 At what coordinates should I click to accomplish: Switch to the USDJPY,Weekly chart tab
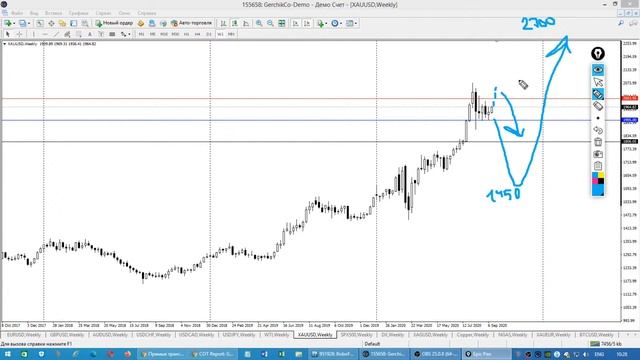coord(238,335)
